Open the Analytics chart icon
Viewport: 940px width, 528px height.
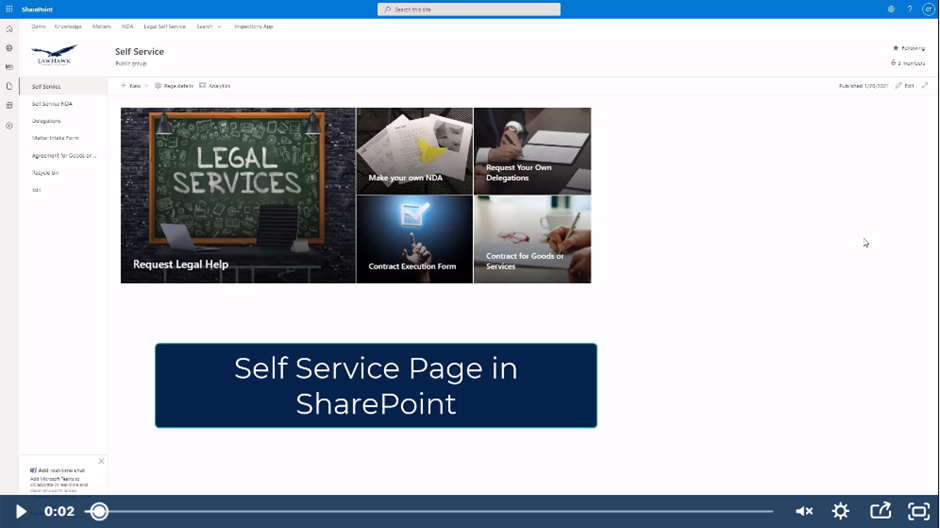click(x=203, y=86)
